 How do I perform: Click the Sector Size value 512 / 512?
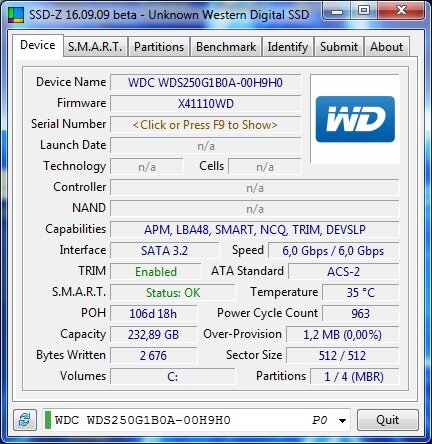pyautogui.click(x=342, y=356)
